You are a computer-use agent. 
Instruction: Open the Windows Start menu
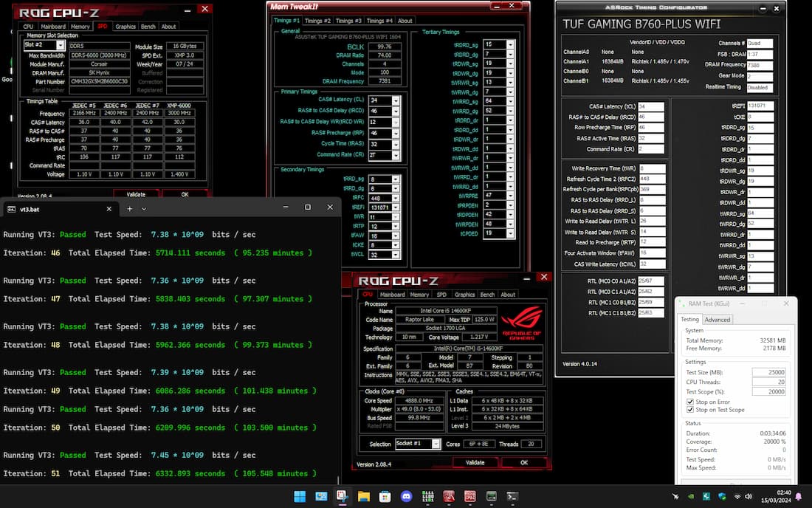299,497
